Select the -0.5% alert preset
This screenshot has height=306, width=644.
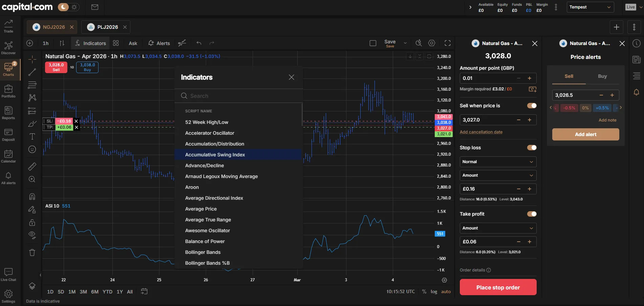point(569,108)
